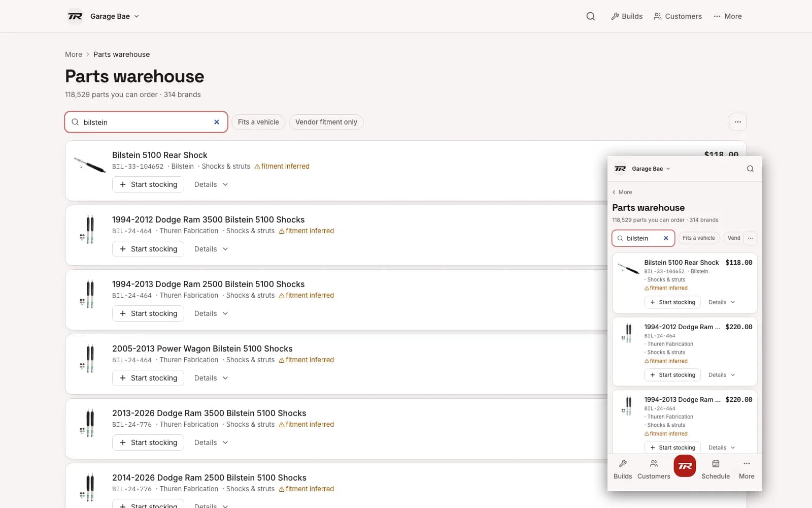Open the More menu in the main header

click(727, 16)
